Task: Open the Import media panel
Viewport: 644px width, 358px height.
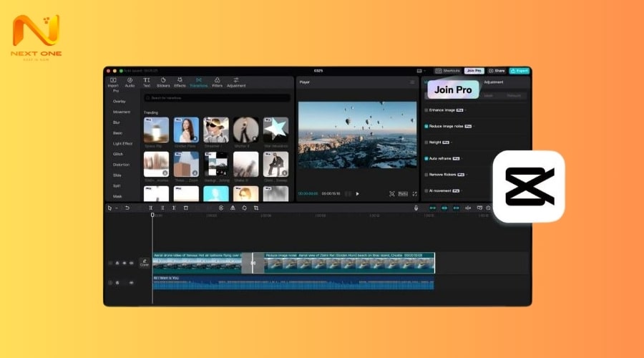Action: [113, 82]
